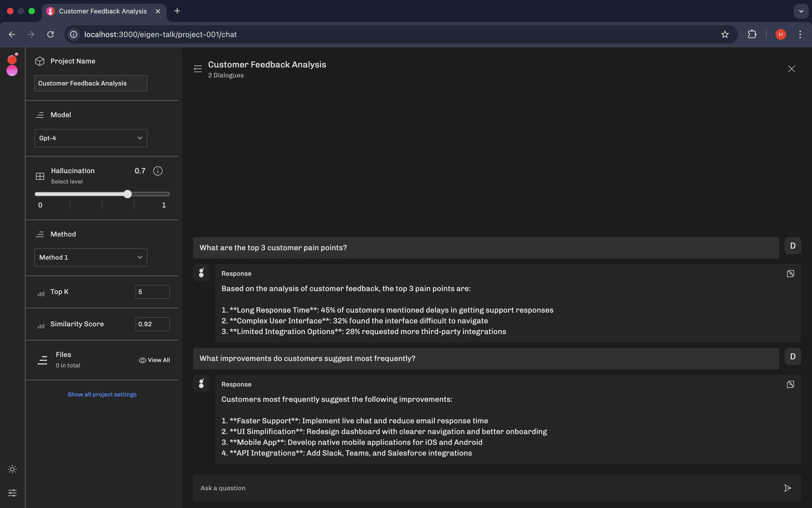Click the bot avatar beside the improvements response
The height and width of the screenshot is (508, 812).
coord(201,383)
